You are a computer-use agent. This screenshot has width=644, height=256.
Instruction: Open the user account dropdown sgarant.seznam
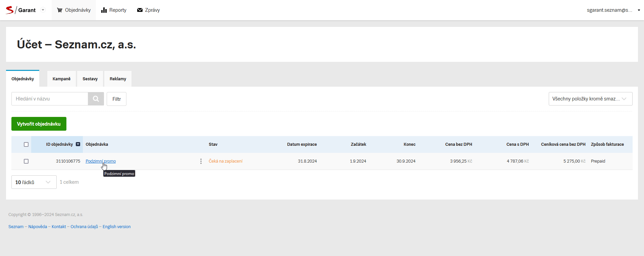pyautogui.click(x=613, y=10)
